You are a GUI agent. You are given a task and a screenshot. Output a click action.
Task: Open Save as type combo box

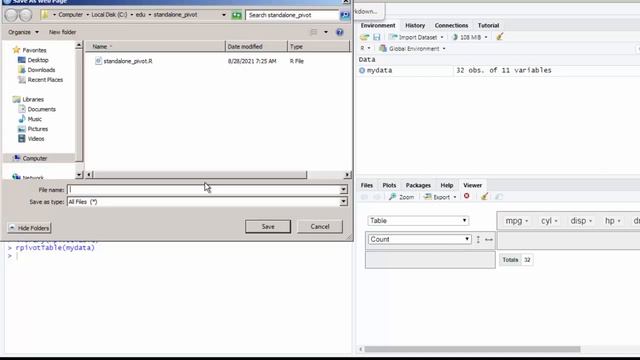pyautogui.click(x=207, y=202)
